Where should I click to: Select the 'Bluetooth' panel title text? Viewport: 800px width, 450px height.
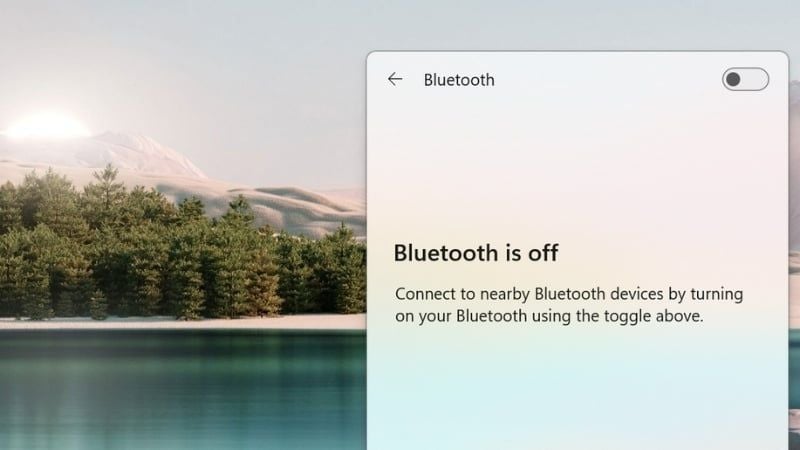coord(459,80)
